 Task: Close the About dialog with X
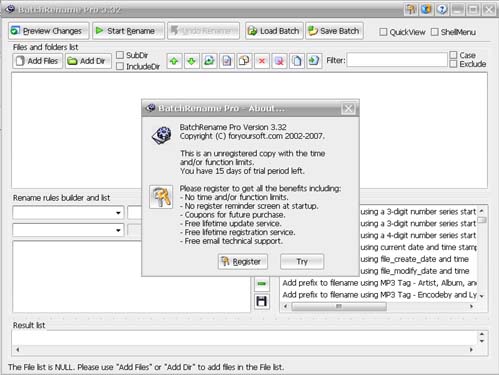[348, 108]
